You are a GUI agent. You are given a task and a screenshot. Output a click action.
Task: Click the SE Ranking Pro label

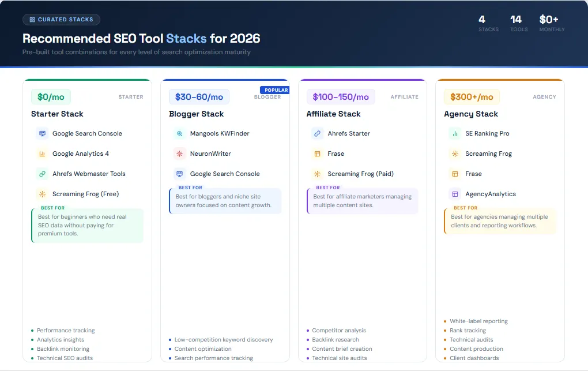click(x=487, y=133)
